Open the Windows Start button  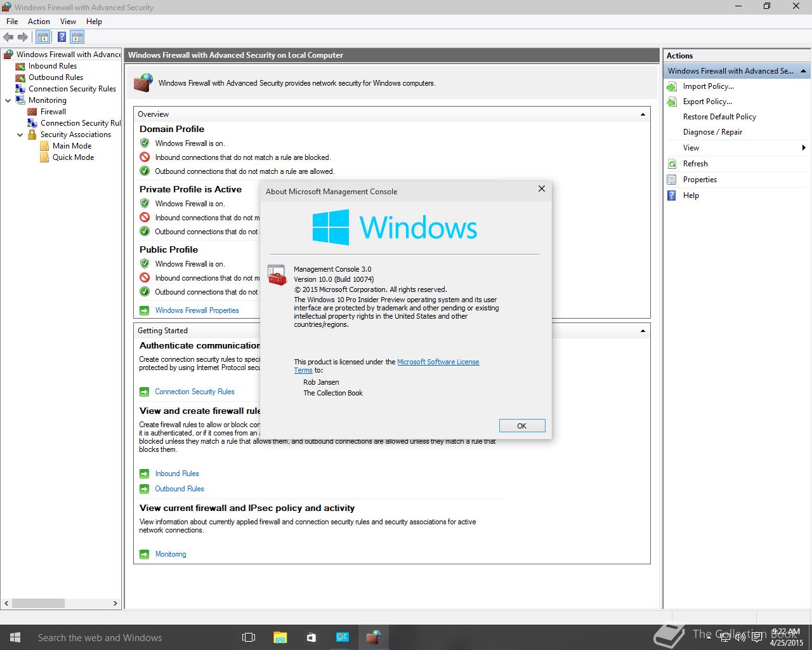coord(15,637)
